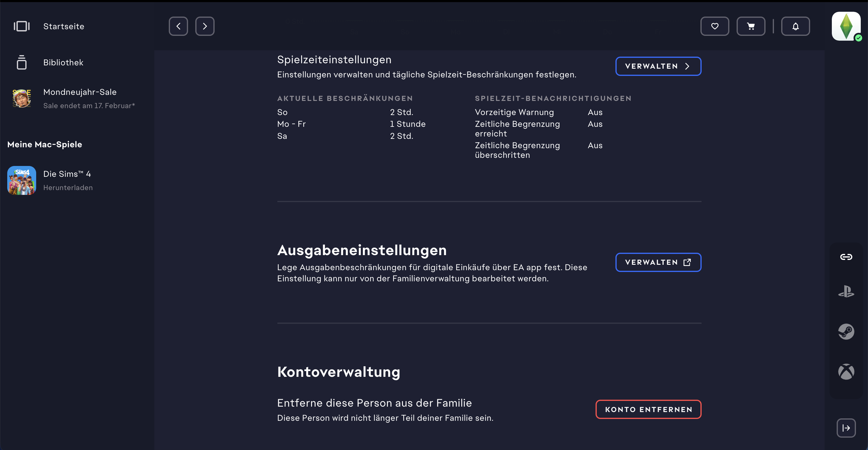Image resolution: width=868 pixels, height=450 pixels.
Task: Open the Steam account link icon
Action: click(846, 332)
